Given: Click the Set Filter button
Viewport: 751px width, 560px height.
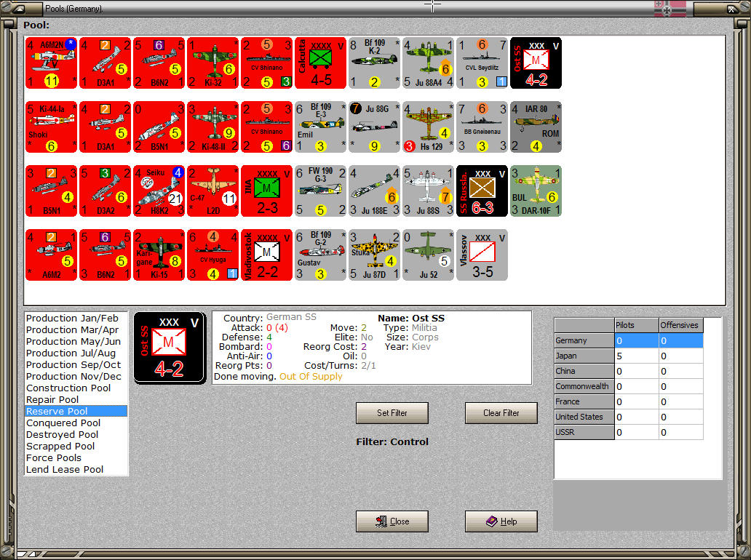Looking at the screenshot, I should (392, 413).
